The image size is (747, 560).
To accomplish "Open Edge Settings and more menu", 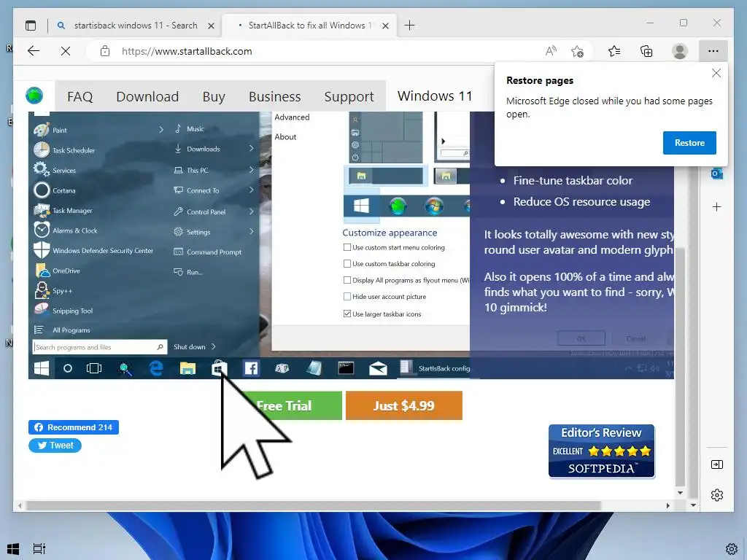I will pyautogui.click(x=713, y=51).
